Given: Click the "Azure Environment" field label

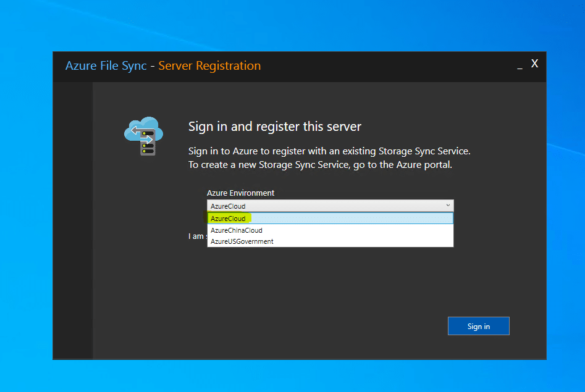Looking at the screenshot, I should 240,193.
